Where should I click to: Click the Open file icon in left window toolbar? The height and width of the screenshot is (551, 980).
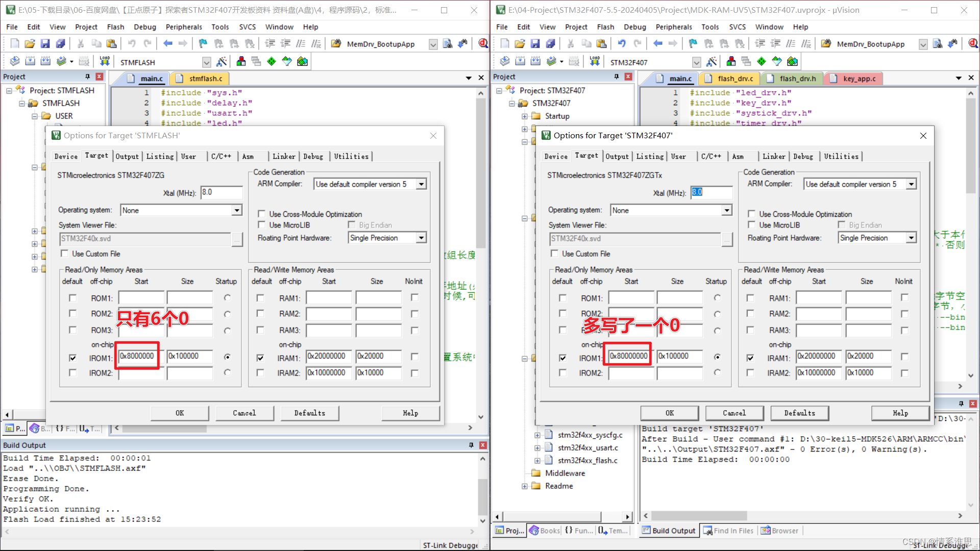pyautogui.click(x=30, y=44)
